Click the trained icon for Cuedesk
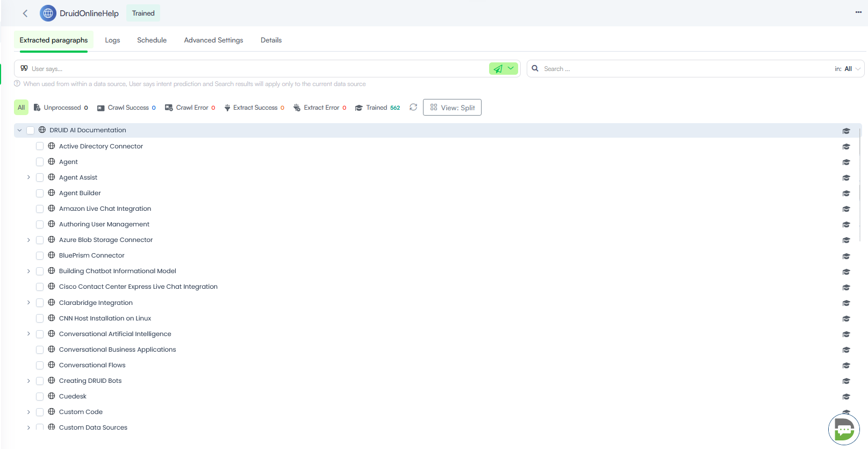 847,396
